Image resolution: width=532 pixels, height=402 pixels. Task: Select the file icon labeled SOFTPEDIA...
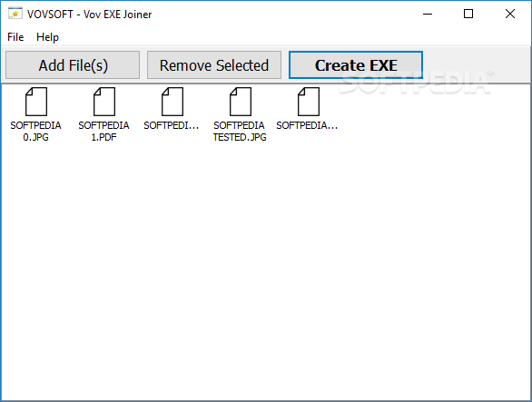point(309,102)
